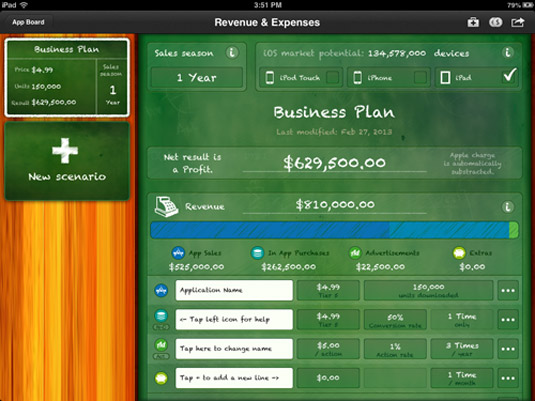
Task: Tap the Extras legend icon
Action: tap(459, 253)
